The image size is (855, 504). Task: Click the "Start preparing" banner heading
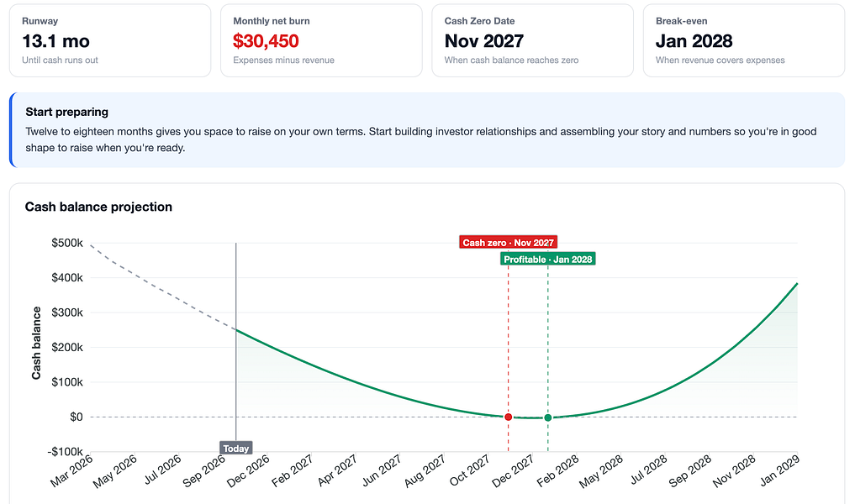(x=67, y=112)
